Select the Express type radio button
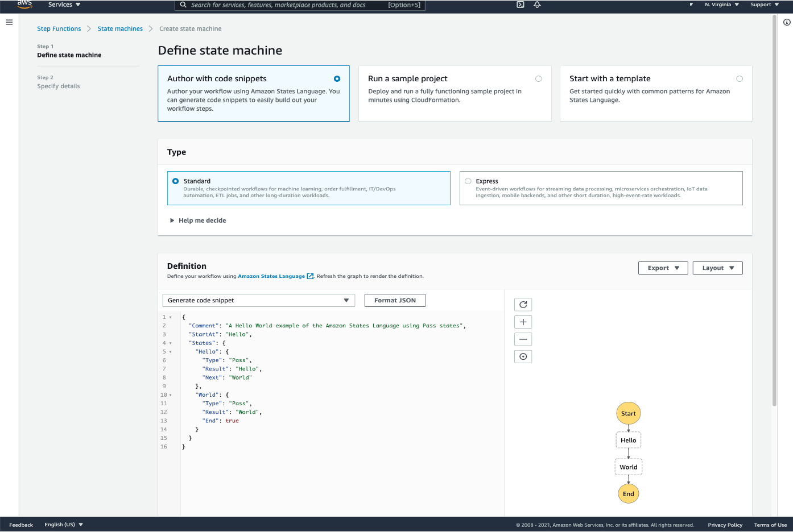Screen dimensions: 793x532 (x=468, y=181)
